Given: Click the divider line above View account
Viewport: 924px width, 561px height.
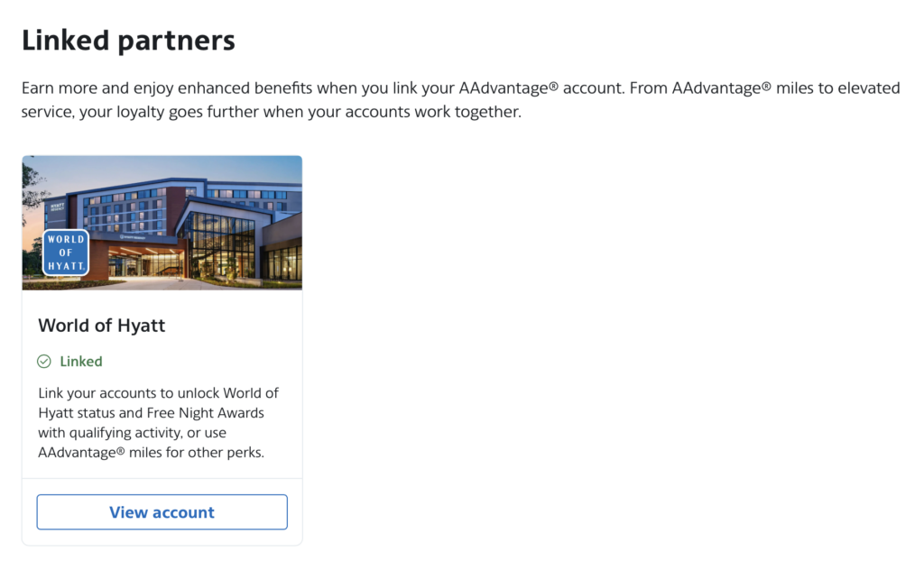Looking at the screenshot, I should click(x=162, y=479).
